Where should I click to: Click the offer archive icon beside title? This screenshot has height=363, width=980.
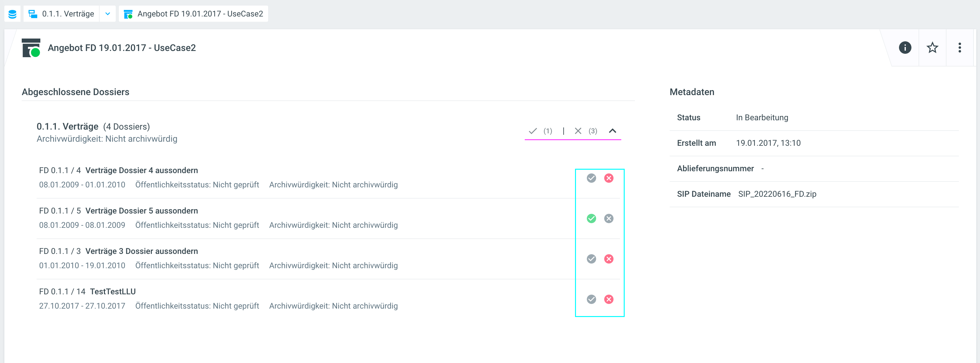click(31, 48)
